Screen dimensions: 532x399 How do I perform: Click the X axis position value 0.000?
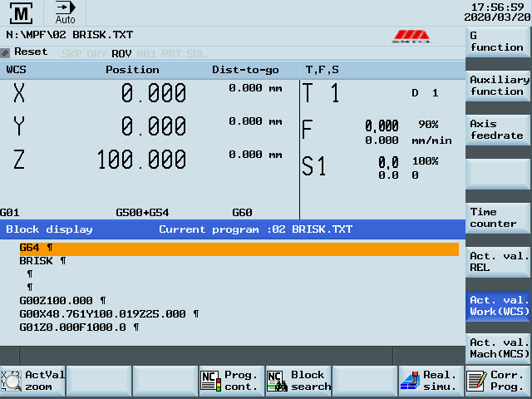tap(154, 93)
